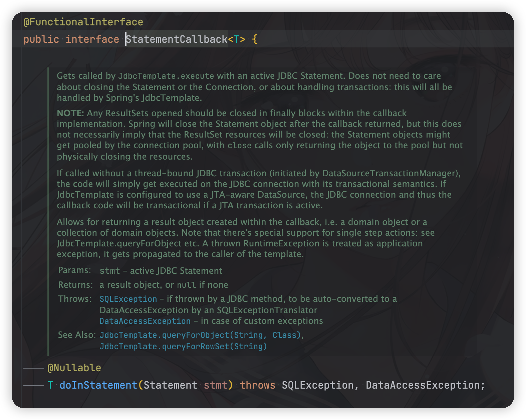Click the StatementCallback interface name
The height and width of the screenshot is (420, 526).
pos(177,39)
